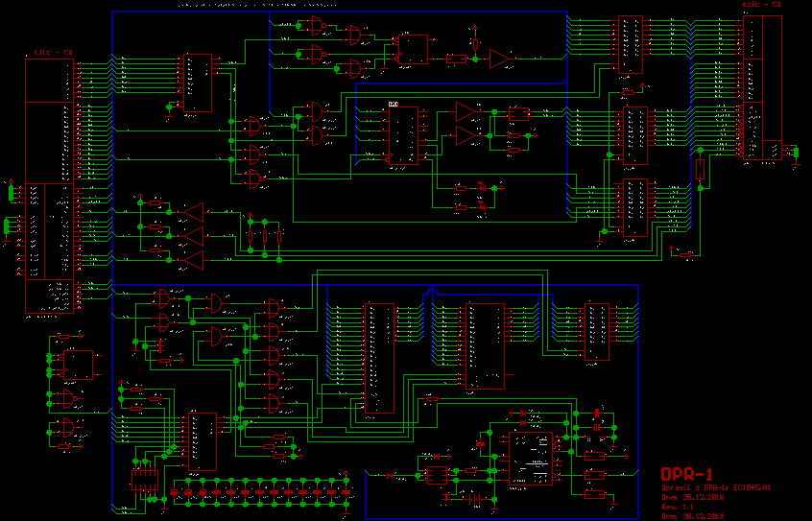Screen dimensions: 812x521
Task: Select the battery symbol at bottom center
Action: pos(474,499)
